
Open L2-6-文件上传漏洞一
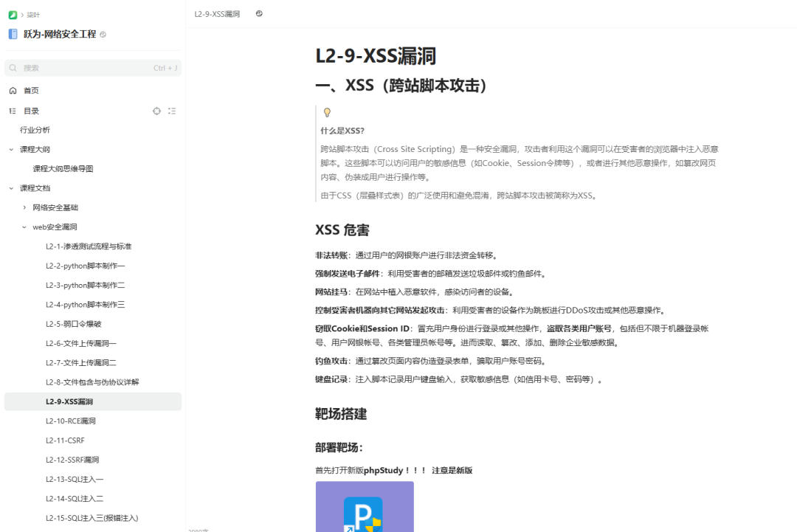click(x=81, y=344)
